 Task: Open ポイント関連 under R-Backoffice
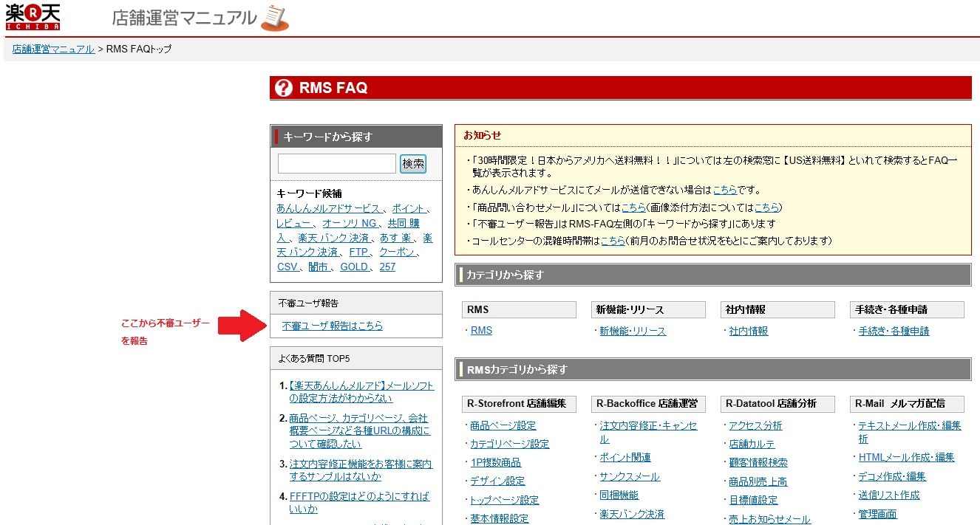pyautogui.click(x=625, y=458)
